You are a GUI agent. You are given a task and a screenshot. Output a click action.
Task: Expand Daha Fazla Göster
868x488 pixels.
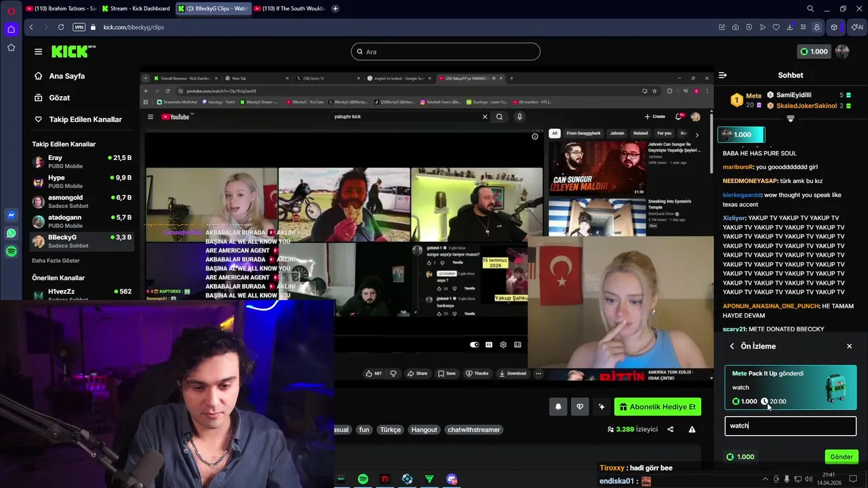56,260
